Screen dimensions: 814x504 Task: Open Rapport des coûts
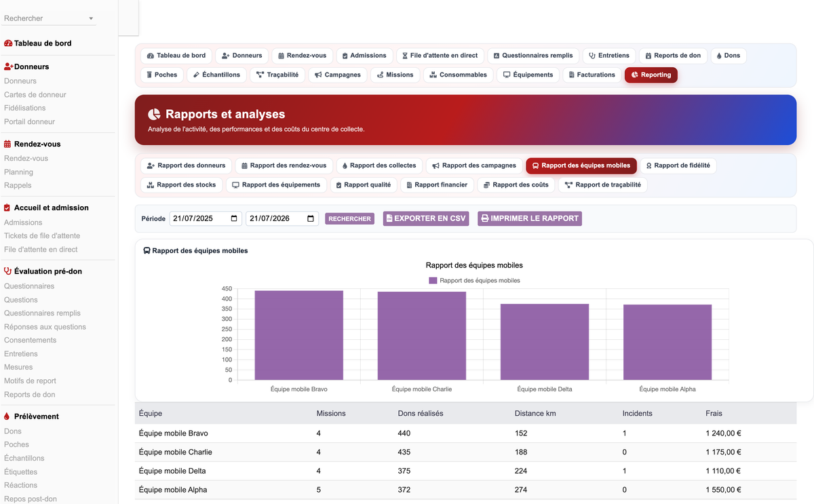click(516, 185)
